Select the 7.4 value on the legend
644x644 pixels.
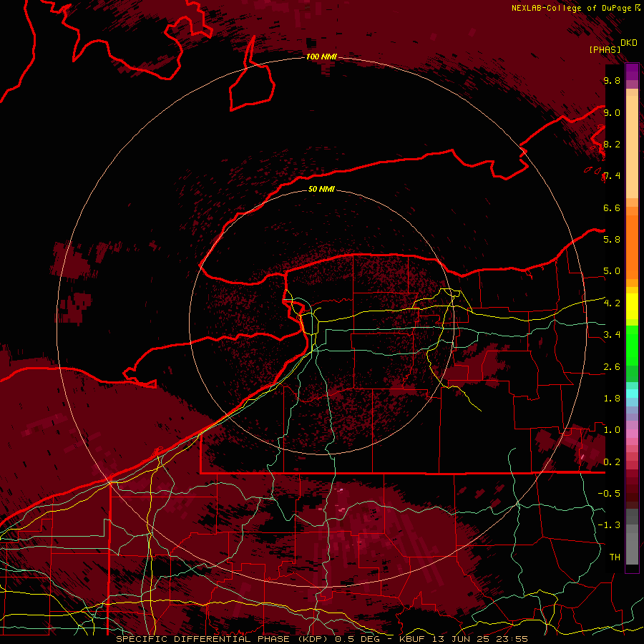612,176
